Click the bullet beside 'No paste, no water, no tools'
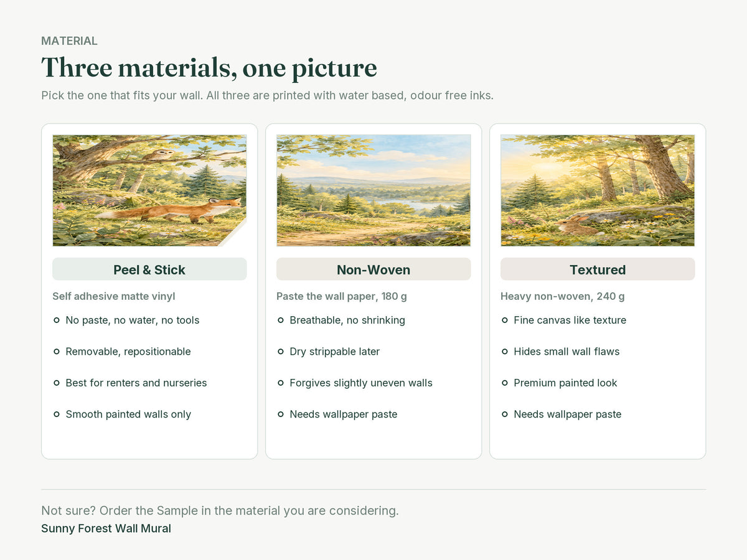The width and height of the screenshot is (747, 560). [x=57, y=320]
